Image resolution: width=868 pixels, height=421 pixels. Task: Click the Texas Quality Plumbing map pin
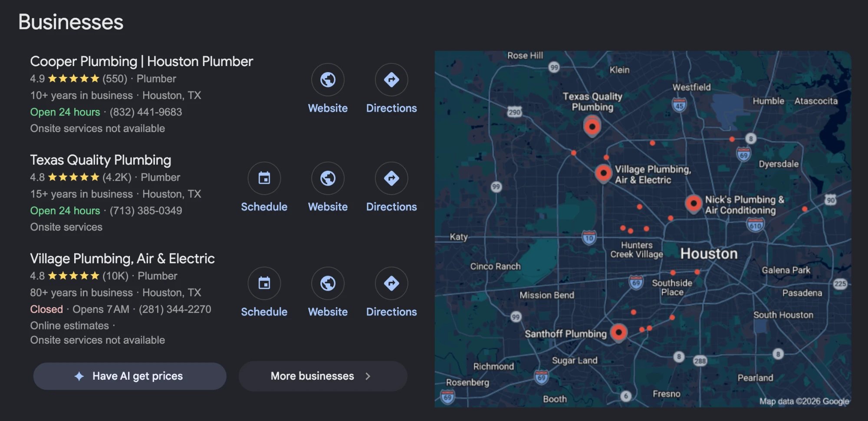click(x=592, y=126)
